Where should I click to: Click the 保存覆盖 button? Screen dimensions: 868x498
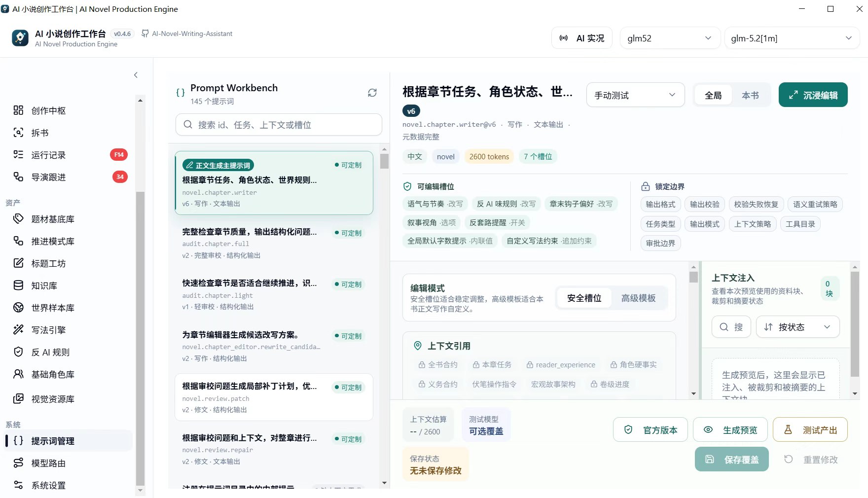click(732, 459)
